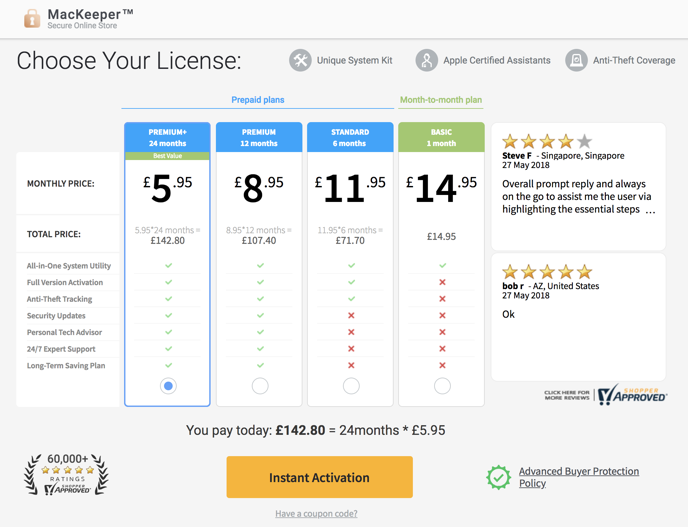Click Basic plan 24/7 Expert Support cross
688x527 pixels.
[442, 349]
